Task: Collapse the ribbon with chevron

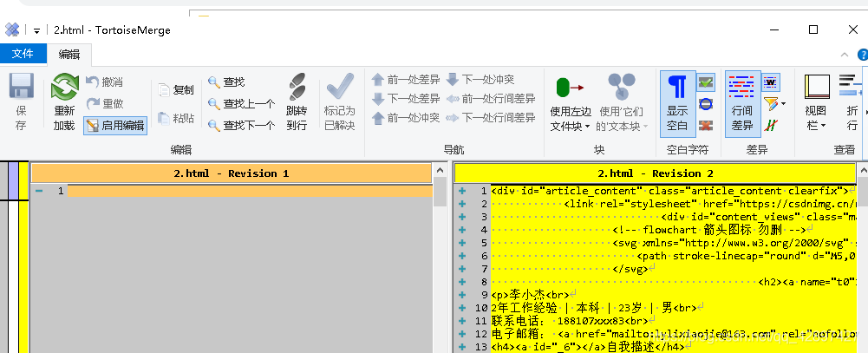Action: coord(845,55)
